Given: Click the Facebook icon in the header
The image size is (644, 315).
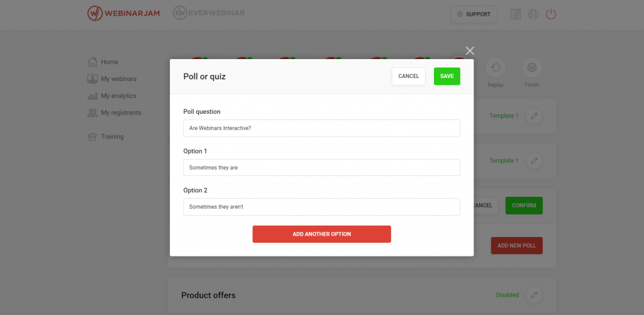Looking at the screenshot, I should 516,14.
